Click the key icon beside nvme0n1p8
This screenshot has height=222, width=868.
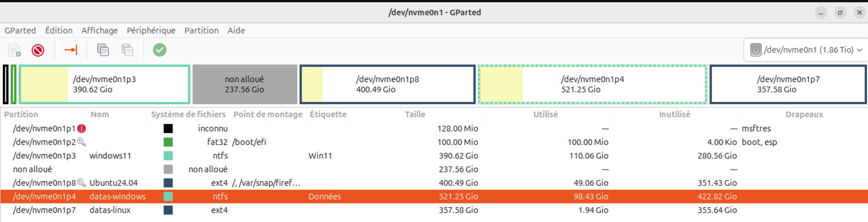pyautogui.click(x=82, y=183)
